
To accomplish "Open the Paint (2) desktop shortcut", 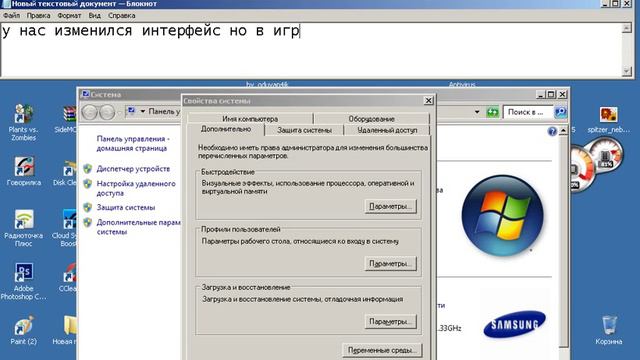I will coord(24,330).
